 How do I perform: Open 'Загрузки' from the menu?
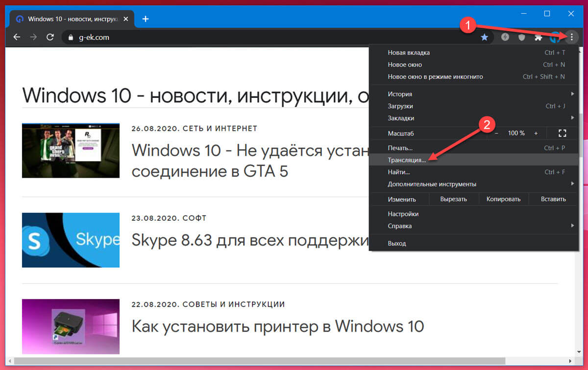click(474, 106)
